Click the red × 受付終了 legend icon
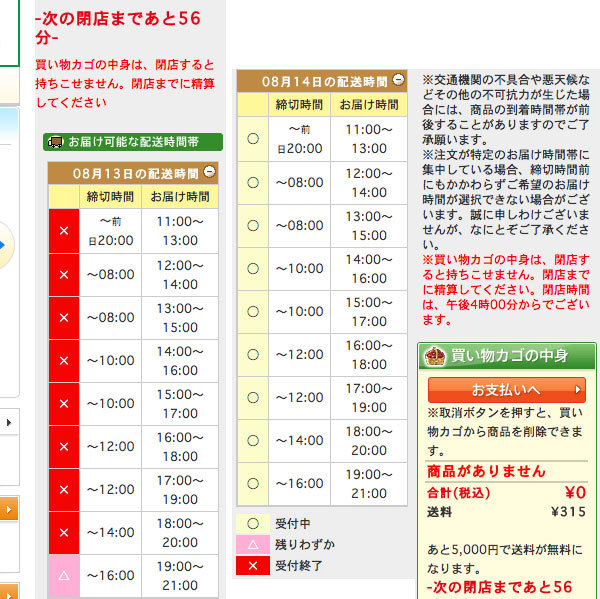This screenshot has height=599, width=600. pos(252,567)
